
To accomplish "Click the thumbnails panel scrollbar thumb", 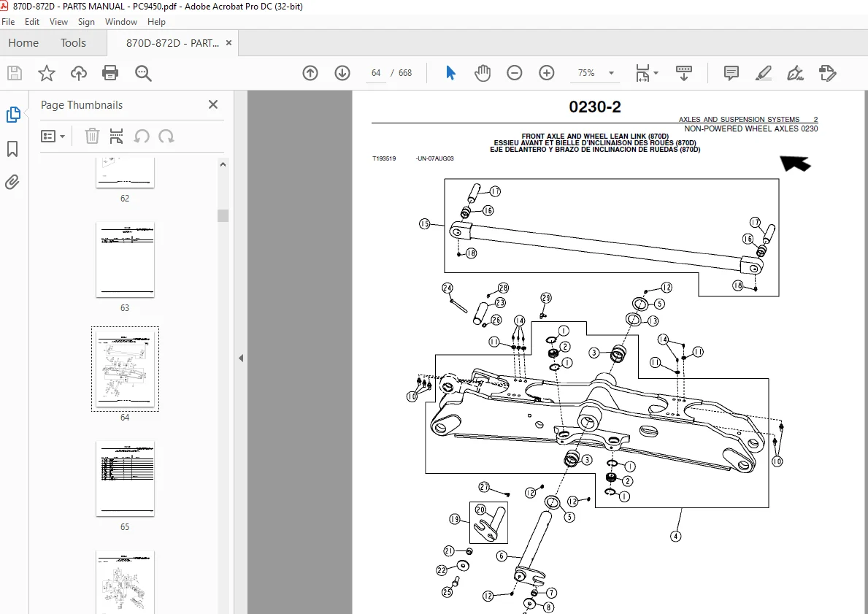I will coord(223,215).
